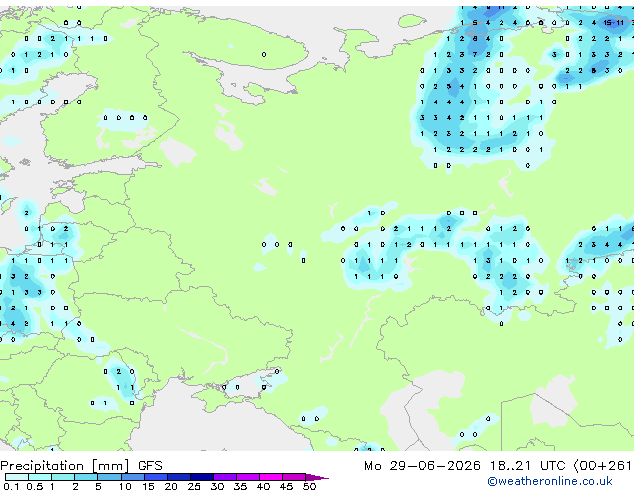634x490 pixels.
Task: Click the 30–35 mm purple legend swatch
Action: point(225,477)
